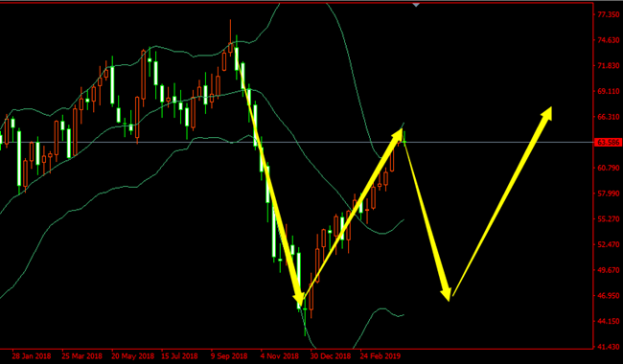This screenshot has width=623, height=364.
Task: Click the 25 Mar 2018 date label
Action: tap(81, 356)
